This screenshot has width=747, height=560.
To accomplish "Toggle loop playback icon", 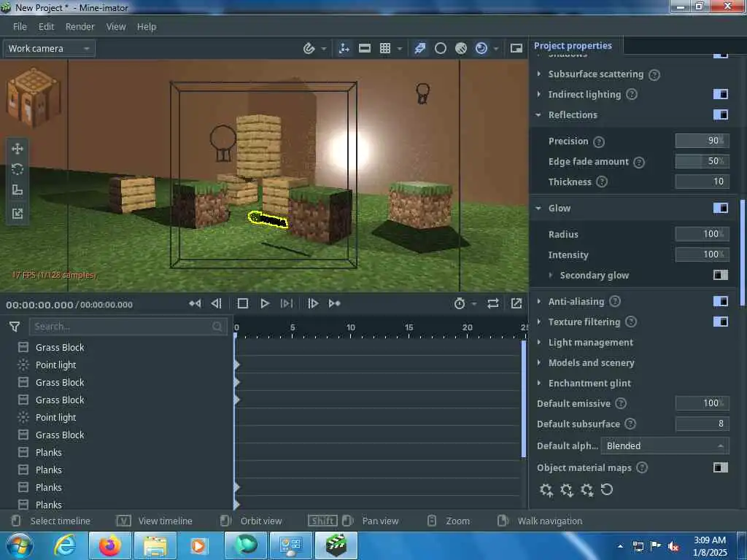I will pyautogui.click(x=493, y=303).
